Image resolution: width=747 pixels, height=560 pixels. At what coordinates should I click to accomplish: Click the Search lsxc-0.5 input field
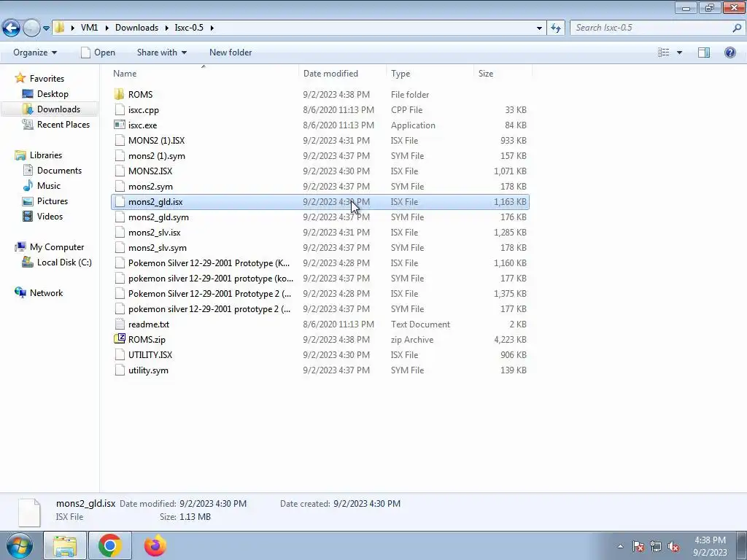point(651,28)
